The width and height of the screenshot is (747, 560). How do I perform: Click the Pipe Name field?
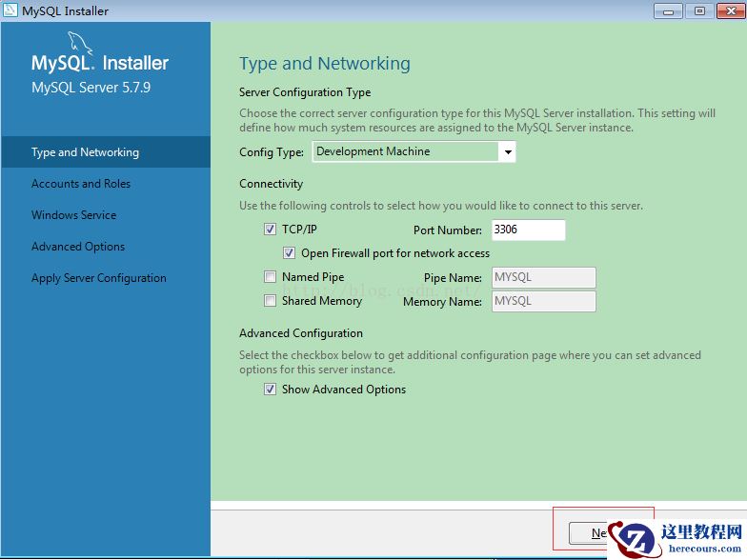pos(543,278)
